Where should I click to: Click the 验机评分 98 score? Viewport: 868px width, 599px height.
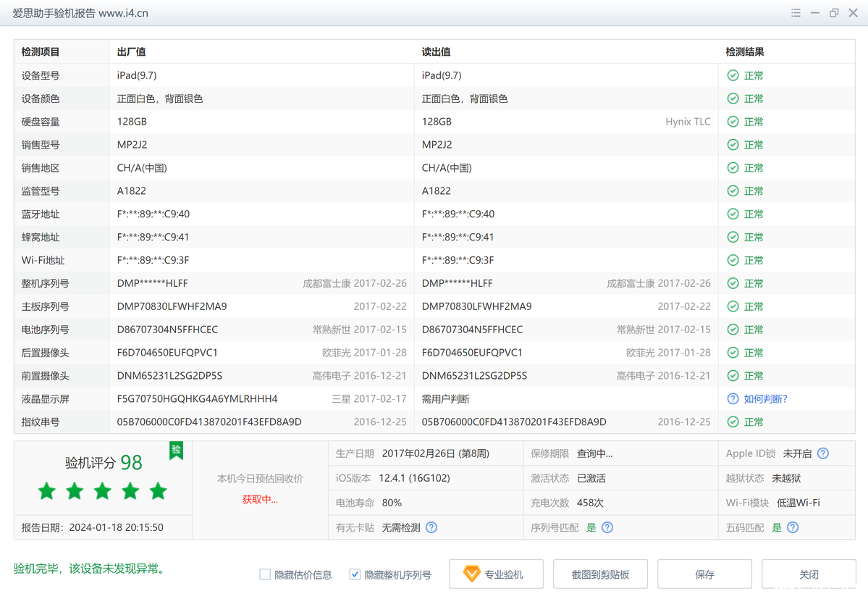pyautogui.click(x=104, y=462)
